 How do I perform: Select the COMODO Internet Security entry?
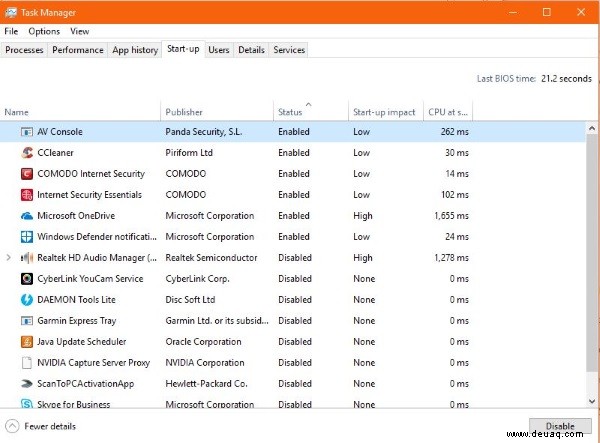(91, 174)
